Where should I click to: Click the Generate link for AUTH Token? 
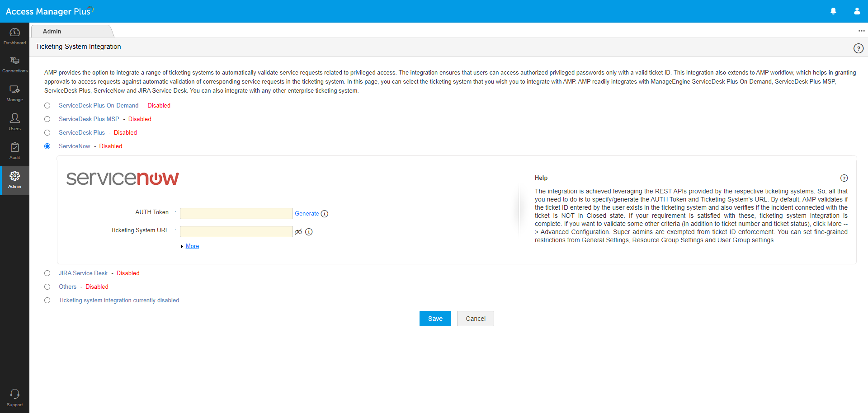coord(307,214)
